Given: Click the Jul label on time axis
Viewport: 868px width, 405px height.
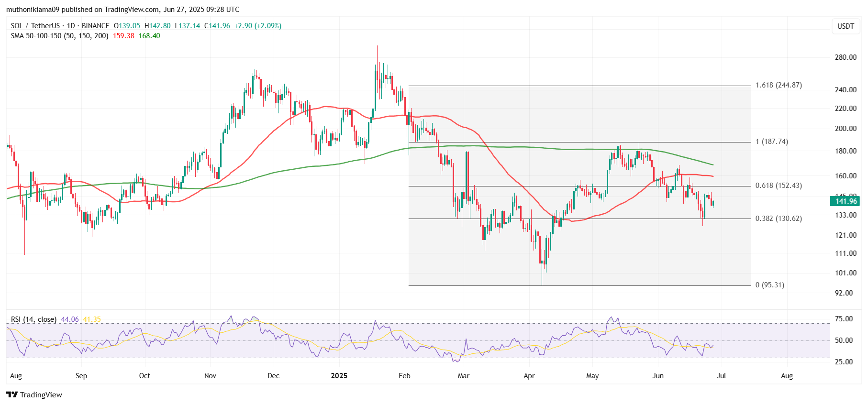Looking at the screenshot, I should click(721, 376).
